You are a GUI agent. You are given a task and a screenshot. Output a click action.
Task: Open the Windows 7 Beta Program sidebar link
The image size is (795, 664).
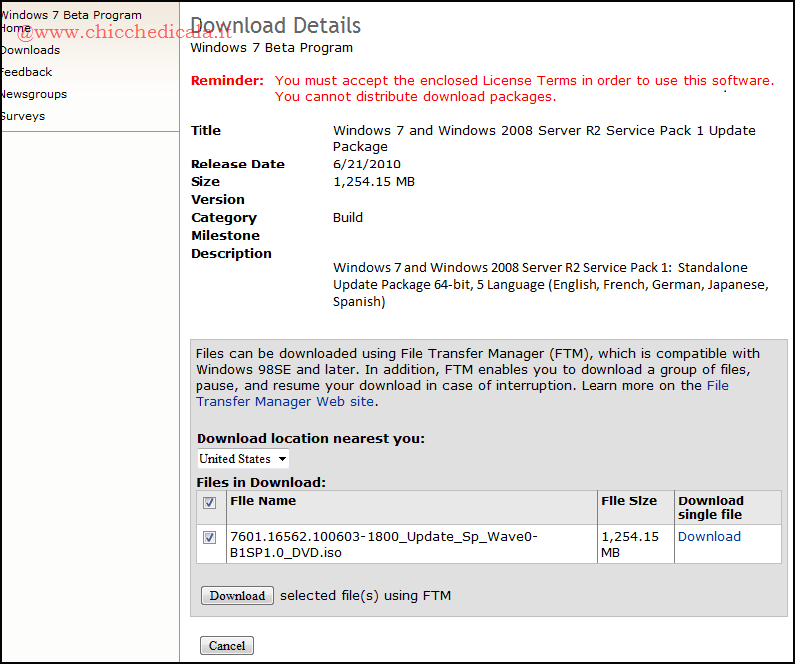(x=70, y=15)
